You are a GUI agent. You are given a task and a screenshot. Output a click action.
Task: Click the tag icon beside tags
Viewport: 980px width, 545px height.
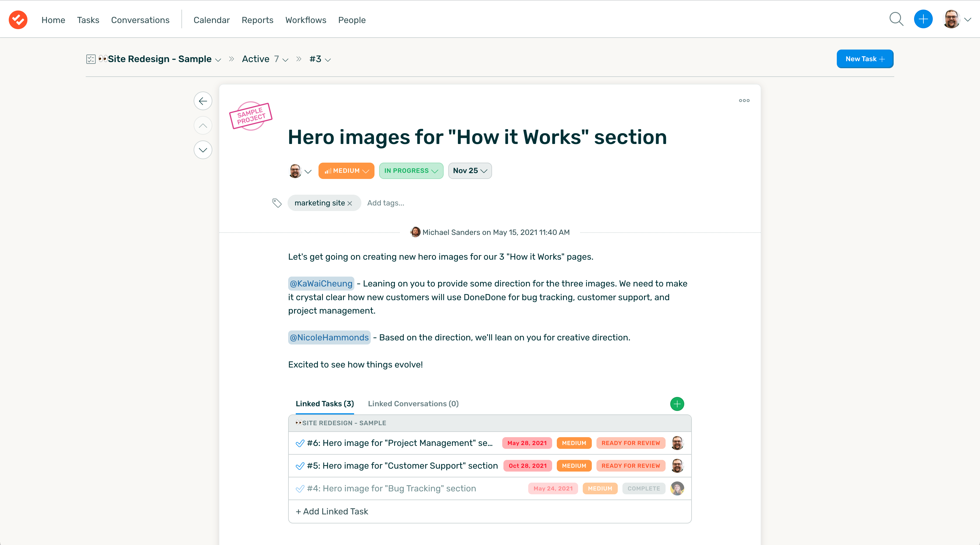coord(277,203)
